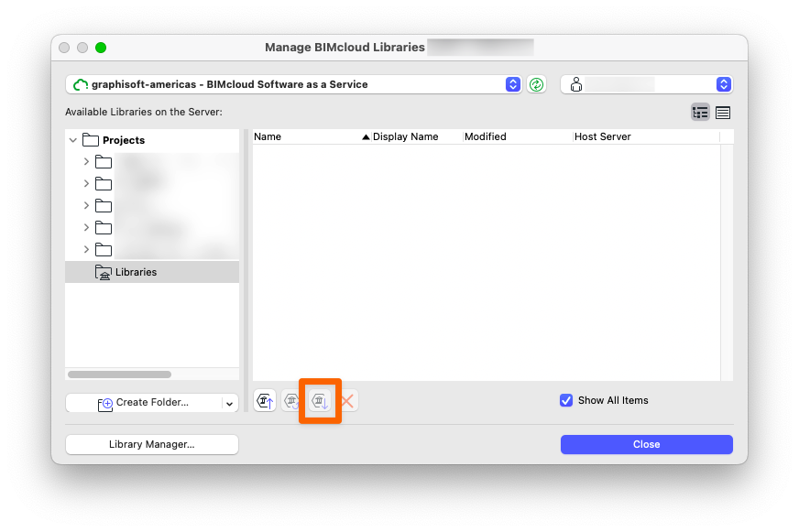This screenshot has width=799, height=532.
Task: Open the Library Manager
Action: [x=152, y=444]
